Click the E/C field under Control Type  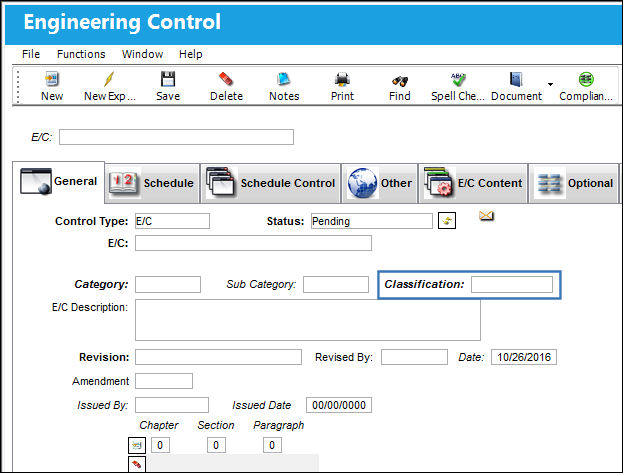253,243
